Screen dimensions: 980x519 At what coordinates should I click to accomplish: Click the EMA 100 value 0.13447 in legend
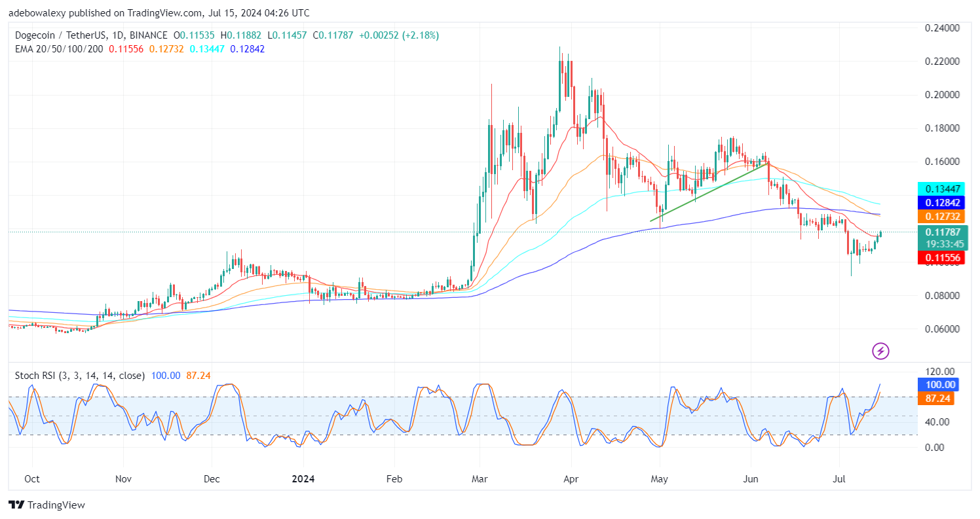(207, 49)
